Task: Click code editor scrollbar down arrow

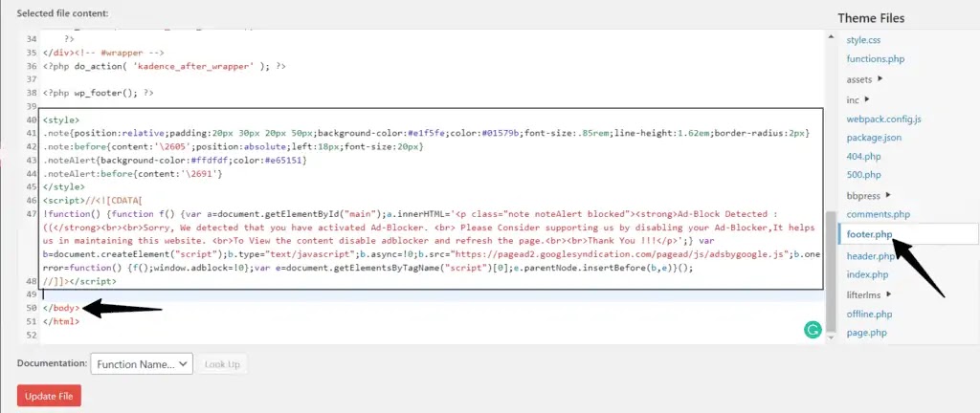Action: tap(831, 337)
